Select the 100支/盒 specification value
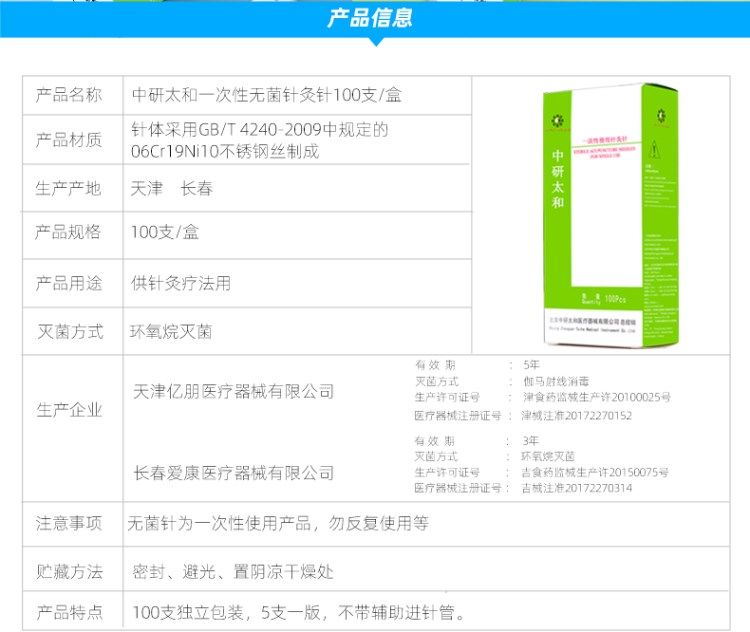The width and height of the screenshot is (750, 632). [165, 232]
